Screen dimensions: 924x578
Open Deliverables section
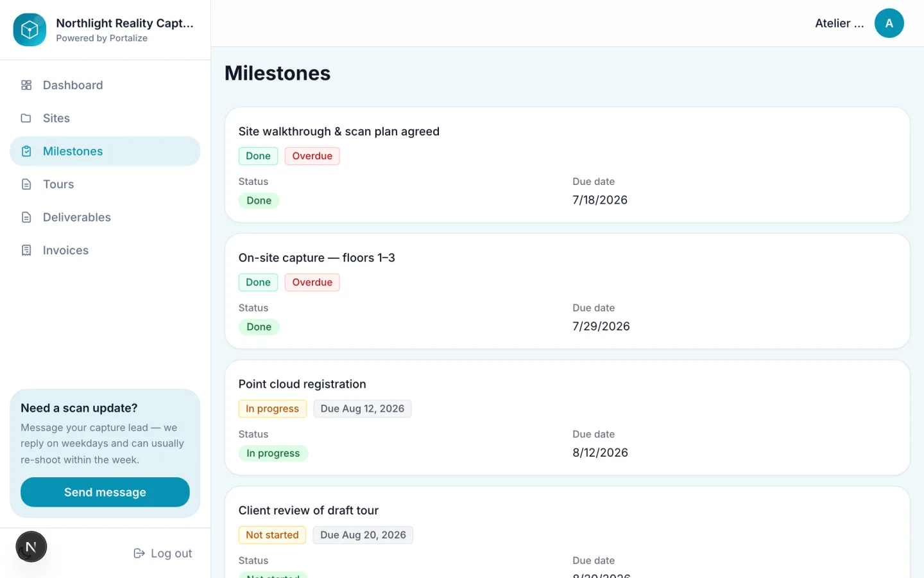[x=105, y=218]
